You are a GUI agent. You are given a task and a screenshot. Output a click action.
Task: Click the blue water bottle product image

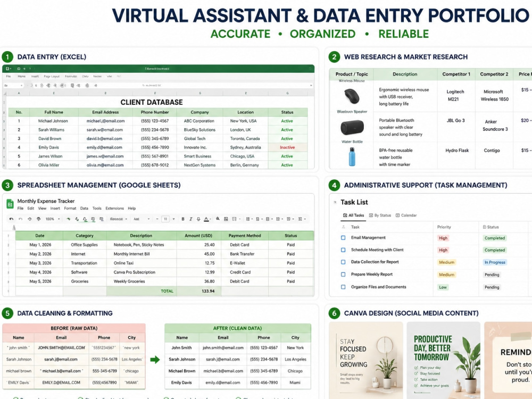[352, 157]
